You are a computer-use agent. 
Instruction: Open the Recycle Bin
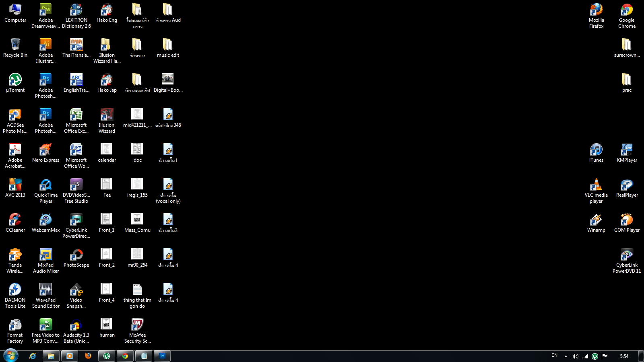pos(15,48)
